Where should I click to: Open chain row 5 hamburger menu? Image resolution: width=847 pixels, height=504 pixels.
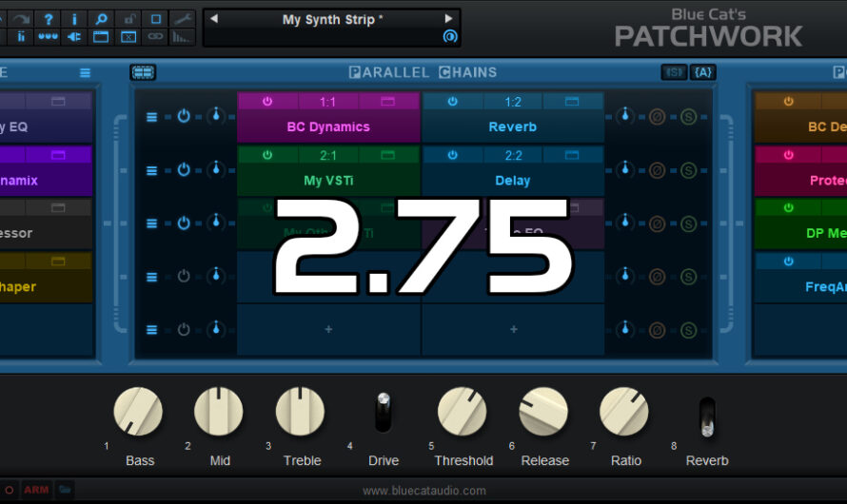(151, 330)
